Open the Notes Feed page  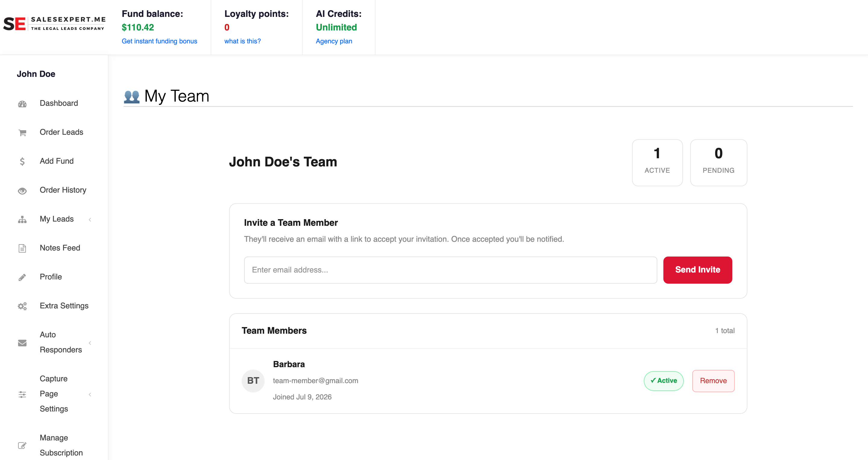pos(60,248)
